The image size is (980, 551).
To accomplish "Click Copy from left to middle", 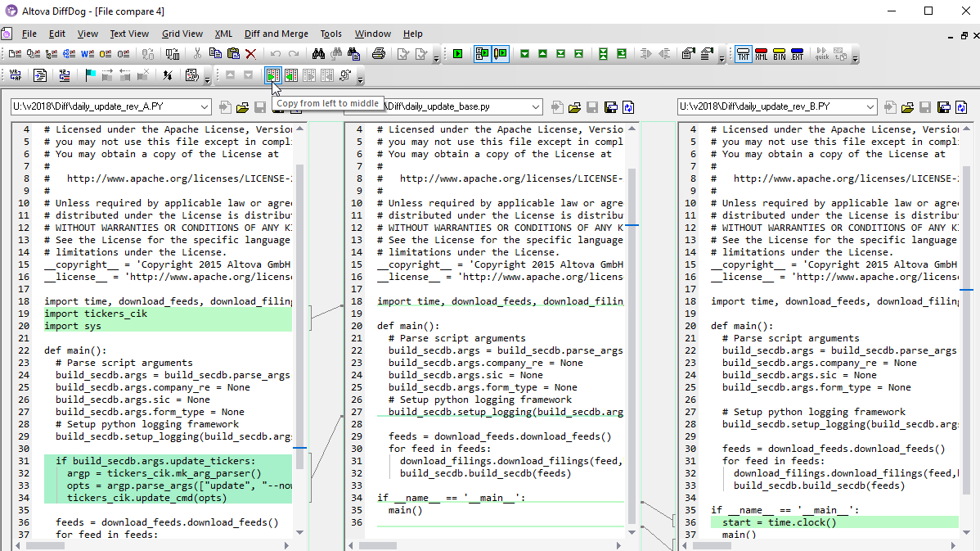I will (273, 77).
